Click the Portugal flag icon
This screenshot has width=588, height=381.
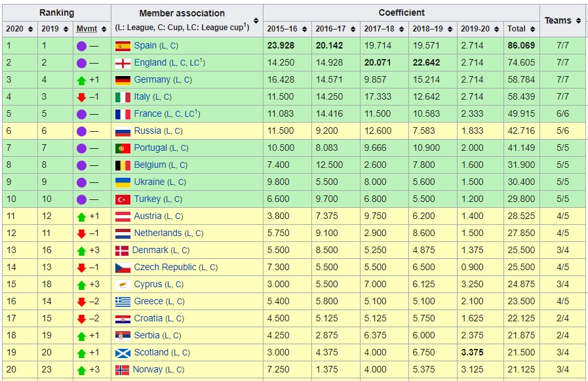tap(123, 148)
